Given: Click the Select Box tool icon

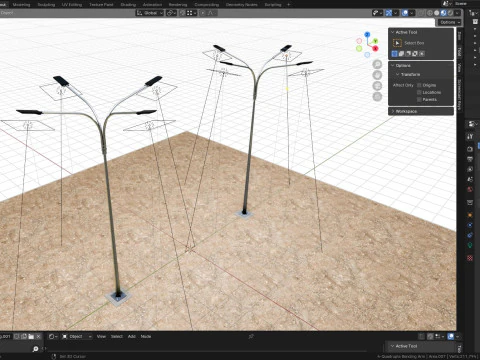Looking at the screenshot, I should pyautogui.click(x=397, y=43).
